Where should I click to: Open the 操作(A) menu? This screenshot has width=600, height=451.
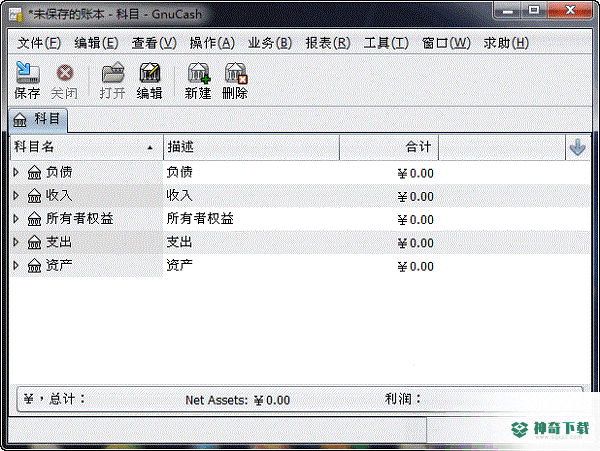tap(212, 43)
